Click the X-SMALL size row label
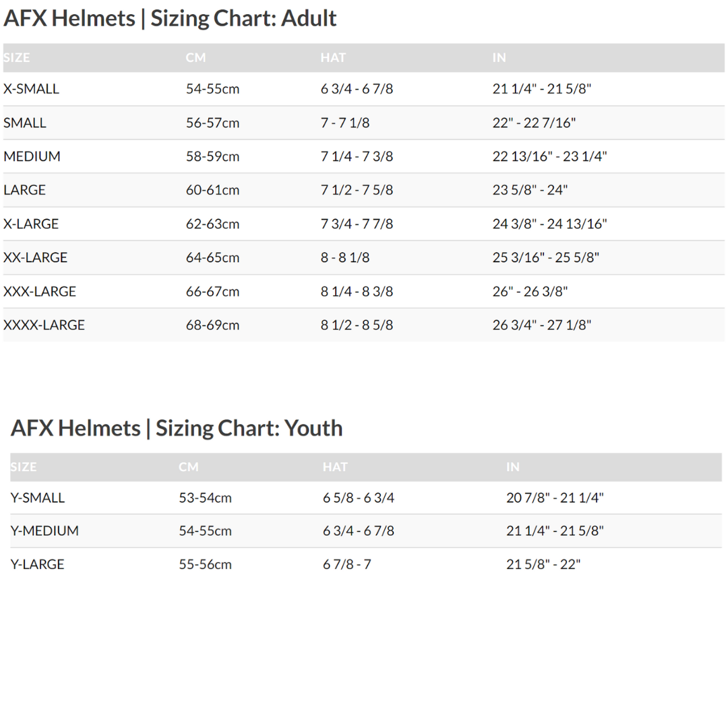The width and height of the screenshot is (728, 728). click(x=31, y=89)
